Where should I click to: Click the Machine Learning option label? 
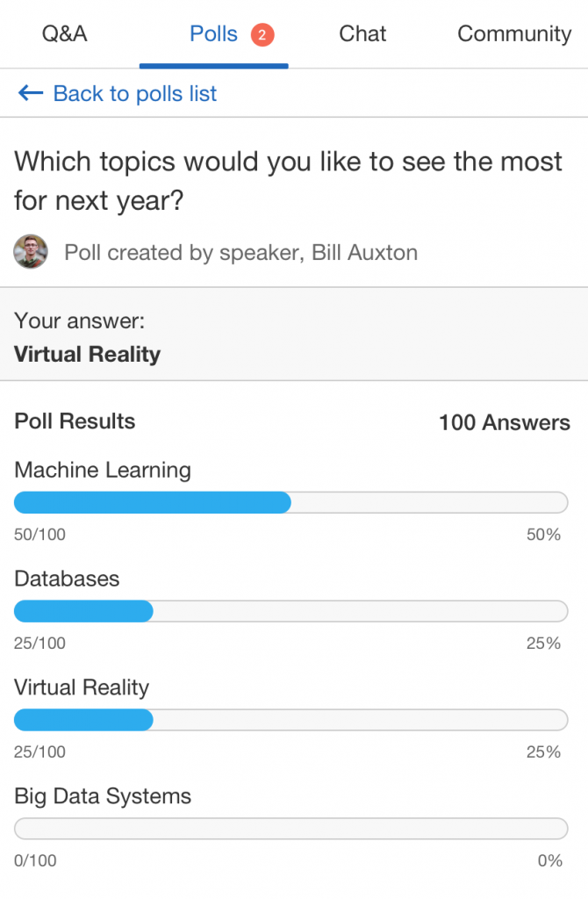point(101,471)
